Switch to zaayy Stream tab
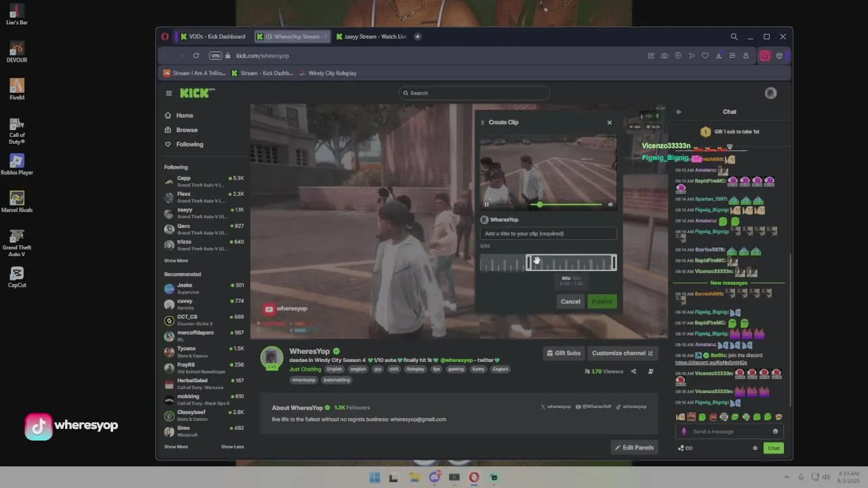Image resolution: width=868 pixels, height=488 pixels. click(370, 37)
